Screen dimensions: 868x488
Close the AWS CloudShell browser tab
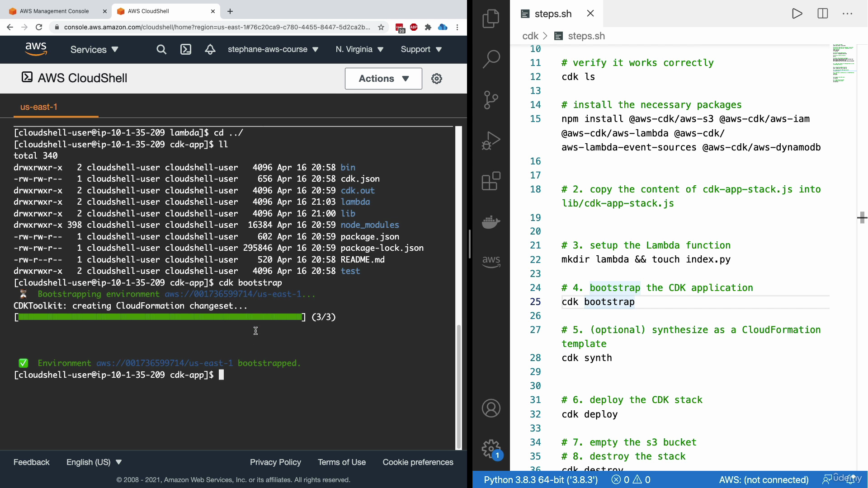click(213, 11)
